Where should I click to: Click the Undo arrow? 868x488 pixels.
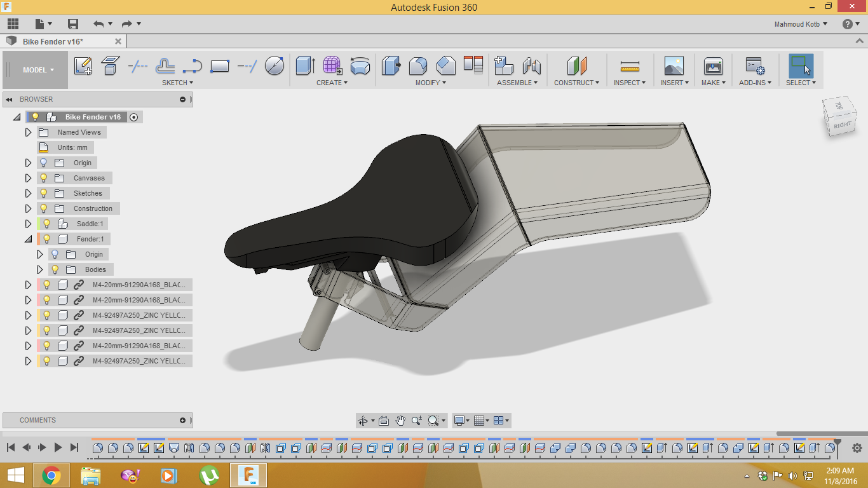[98, 24]
